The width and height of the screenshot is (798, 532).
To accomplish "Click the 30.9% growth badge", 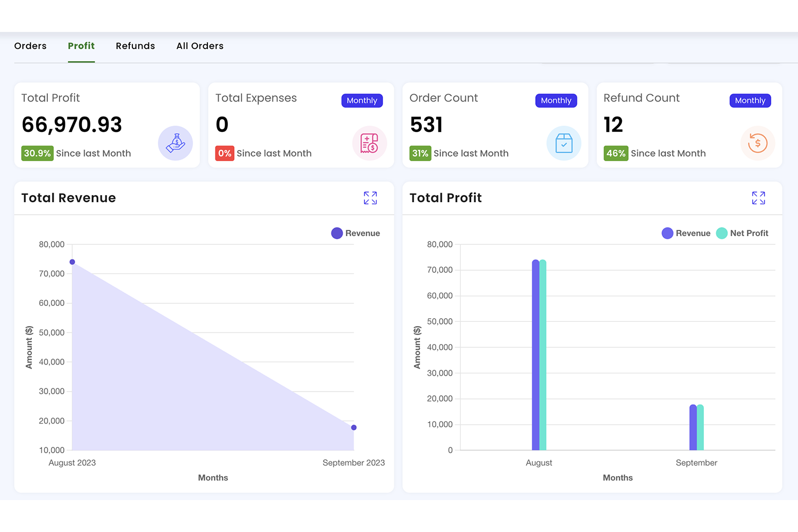I will pyautogui.click(x=37, y=153).
